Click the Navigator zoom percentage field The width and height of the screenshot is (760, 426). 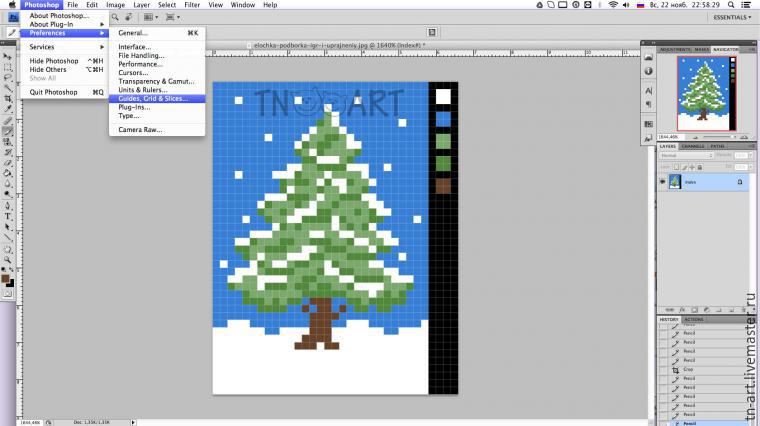671,137
